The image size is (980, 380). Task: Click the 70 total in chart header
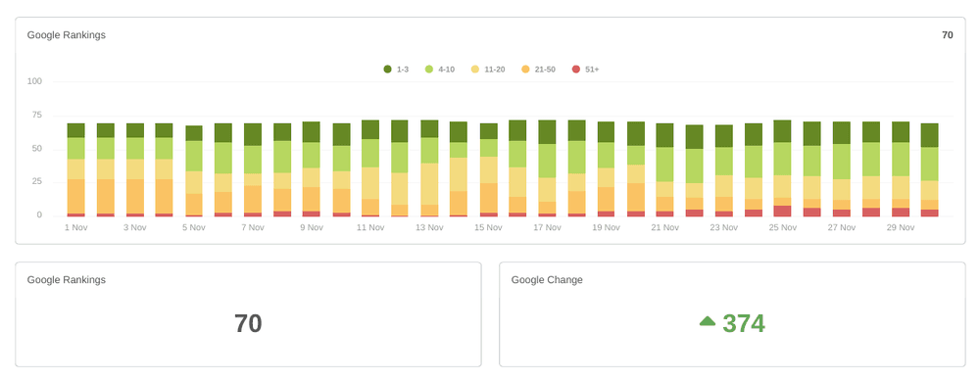pyautogui.click(x=948, y=35)
